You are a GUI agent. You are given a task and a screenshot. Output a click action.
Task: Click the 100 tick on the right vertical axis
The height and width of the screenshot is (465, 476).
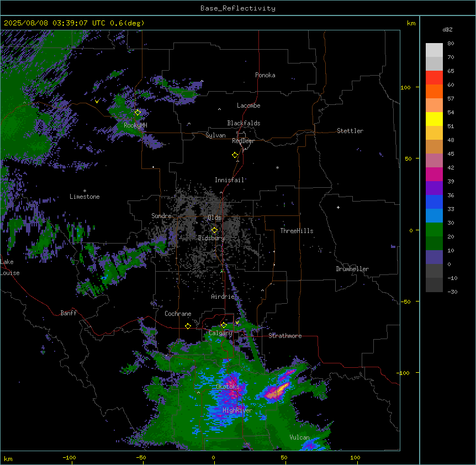[x=405, y=87]
